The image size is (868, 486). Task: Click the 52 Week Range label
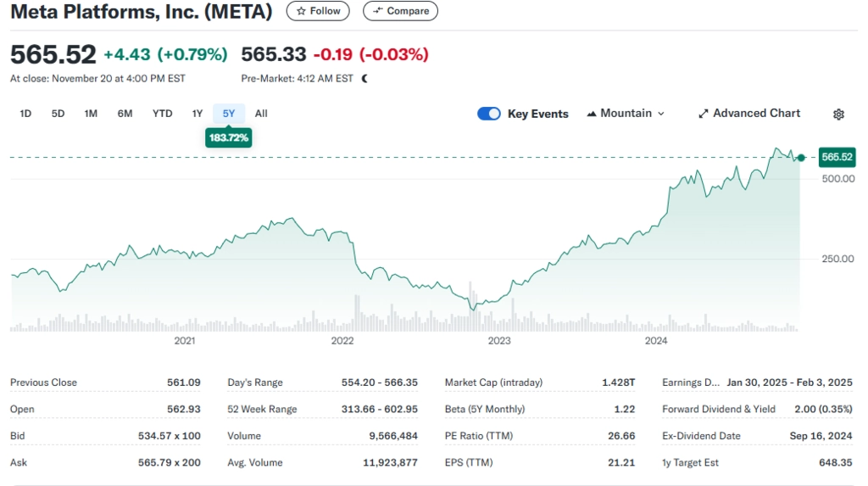[x=262, y=409]
